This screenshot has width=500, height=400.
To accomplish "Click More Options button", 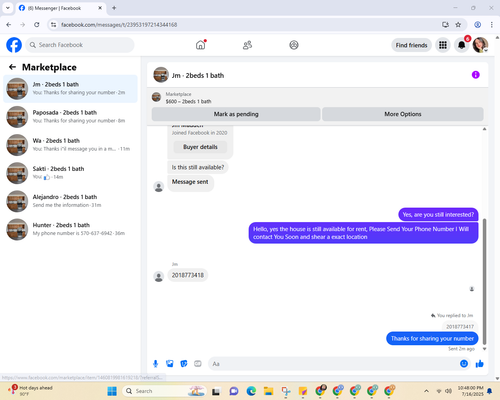I will 403,114.
